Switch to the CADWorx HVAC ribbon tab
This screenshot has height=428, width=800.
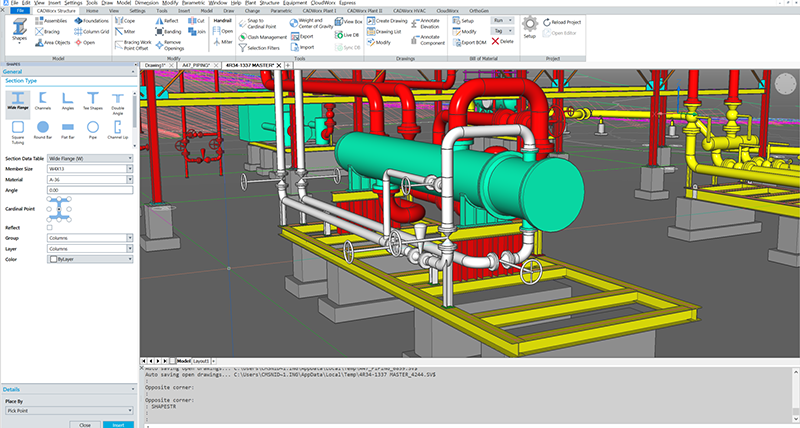point(410,10)
